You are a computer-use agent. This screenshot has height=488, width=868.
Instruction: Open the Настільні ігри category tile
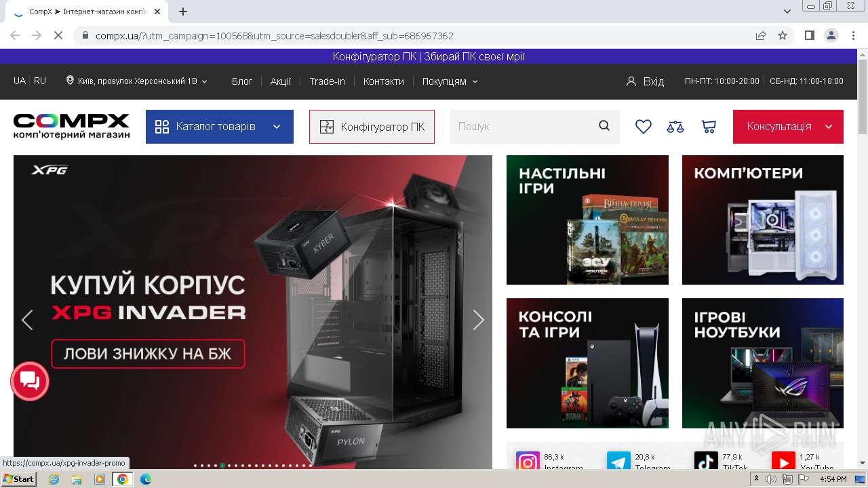point(587,220)
